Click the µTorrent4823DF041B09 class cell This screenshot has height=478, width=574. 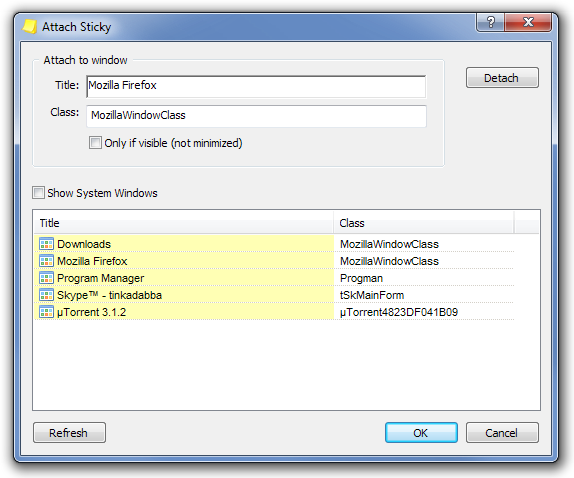[x=399, y=312]
